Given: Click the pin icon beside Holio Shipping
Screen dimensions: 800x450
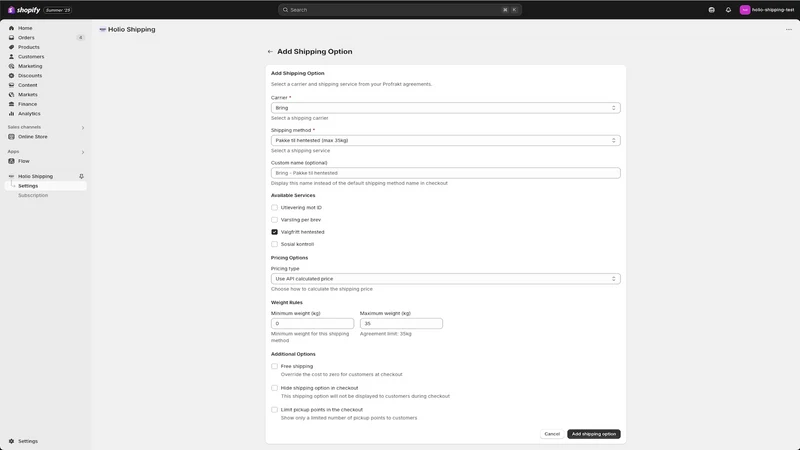Looking at the screenshot, I should pos(81,177).
